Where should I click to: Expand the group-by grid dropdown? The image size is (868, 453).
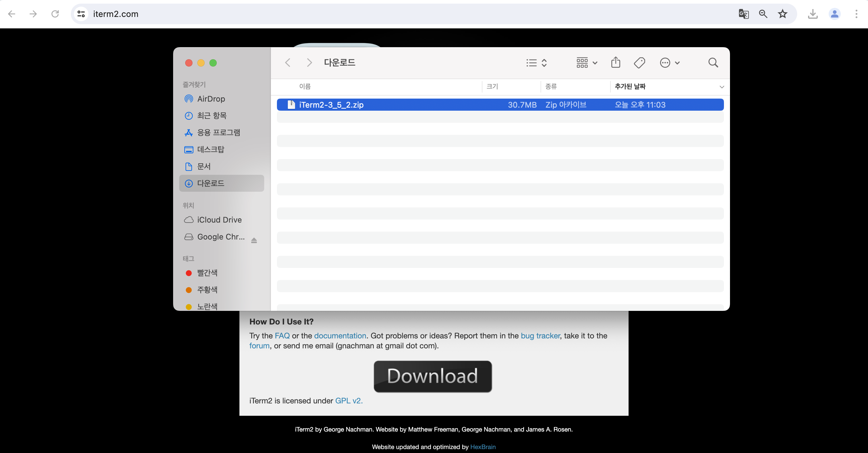click(x=587, y=63)
